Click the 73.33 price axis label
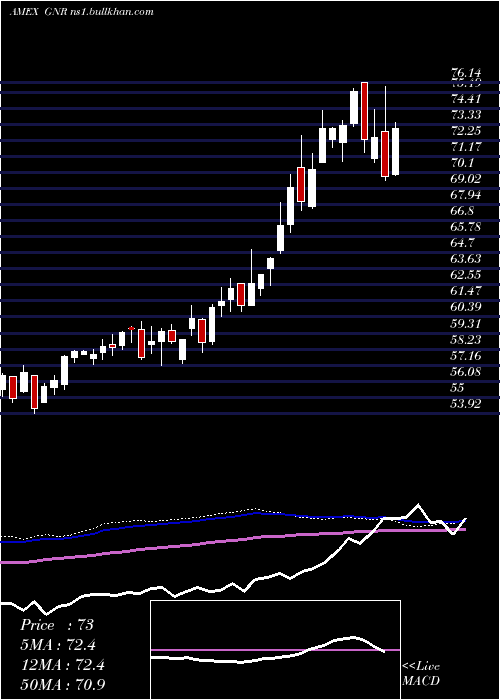The width and height of the screenshot is (500, 700). pos(466,114)
